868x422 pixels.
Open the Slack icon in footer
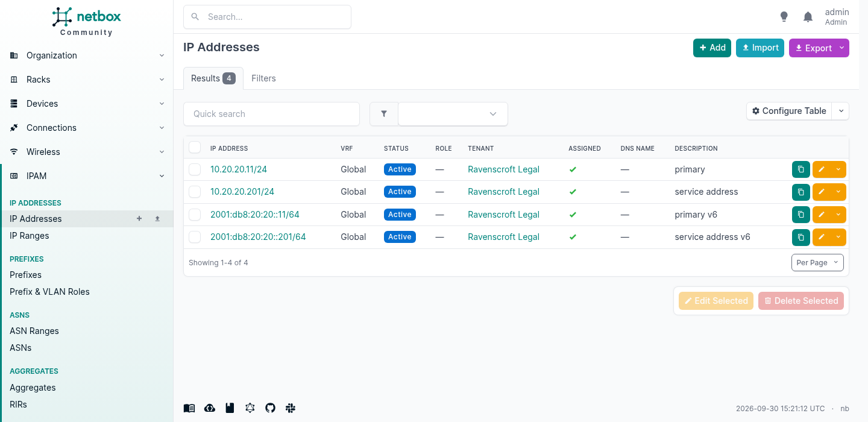(291, 408)
